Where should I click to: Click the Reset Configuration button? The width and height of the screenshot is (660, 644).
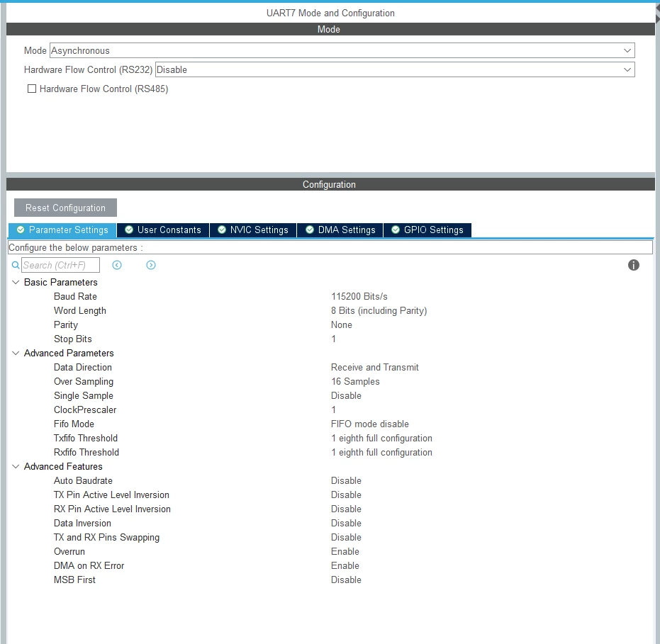pos(65,208)
